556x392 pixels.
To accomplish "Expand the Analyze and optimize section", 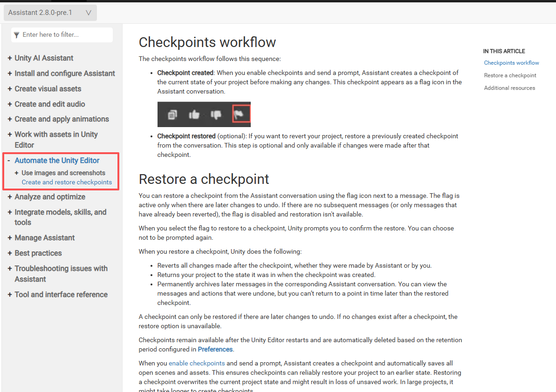I will 10,197.
